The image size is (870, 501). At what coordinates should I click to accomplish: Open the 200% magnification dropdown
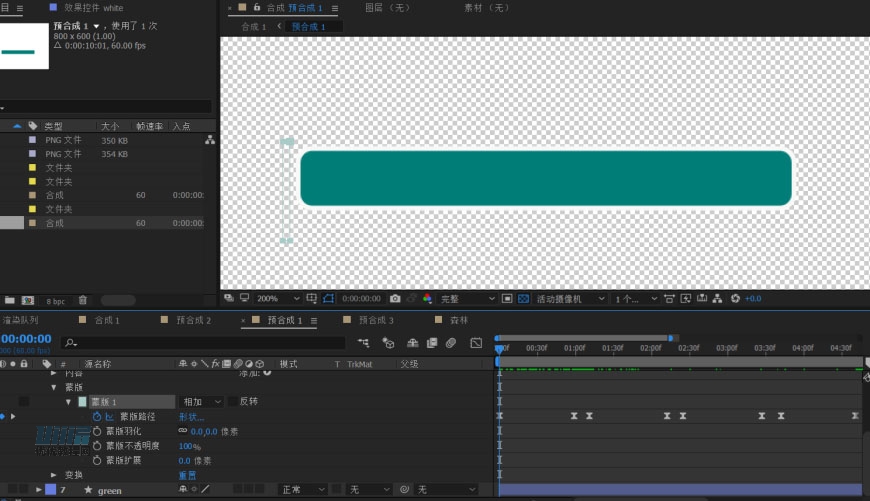(277, 299)
